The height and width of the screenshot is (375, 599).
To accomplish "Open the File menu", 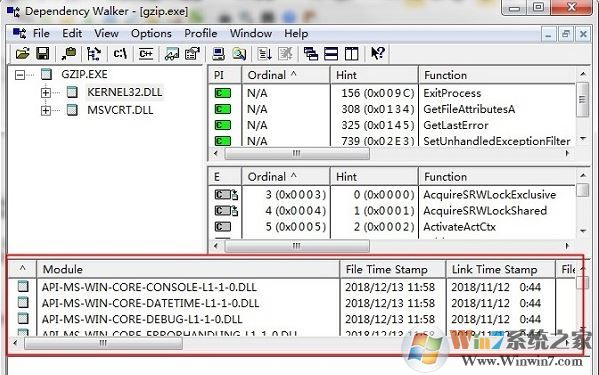I will (x=41, y=34).
